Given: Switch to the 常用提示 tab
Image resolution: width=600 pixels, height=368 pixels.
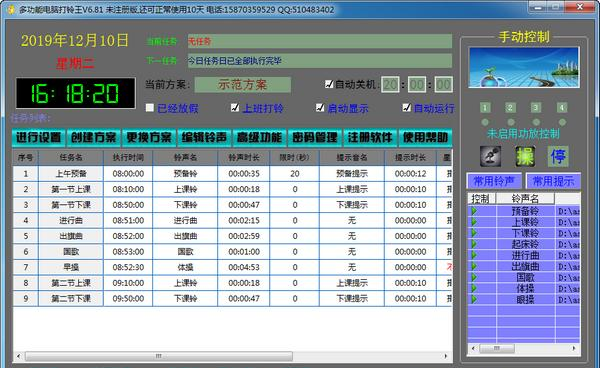Looking at the screenshot, I should click(553, 181).
